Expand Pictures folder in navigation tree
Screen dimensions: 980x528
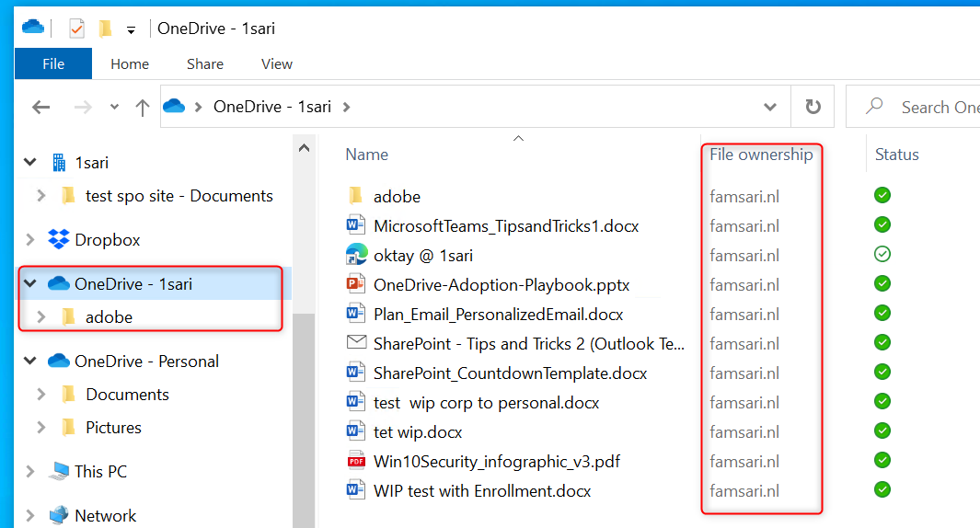(x=41, y=428)
